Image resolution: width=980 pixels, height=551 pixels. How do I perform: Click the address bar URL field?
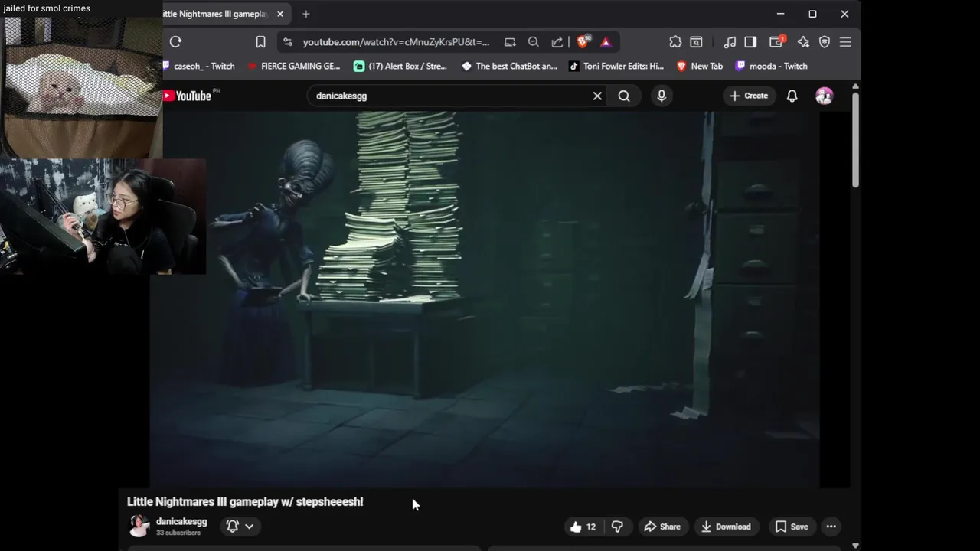point(396,42)
